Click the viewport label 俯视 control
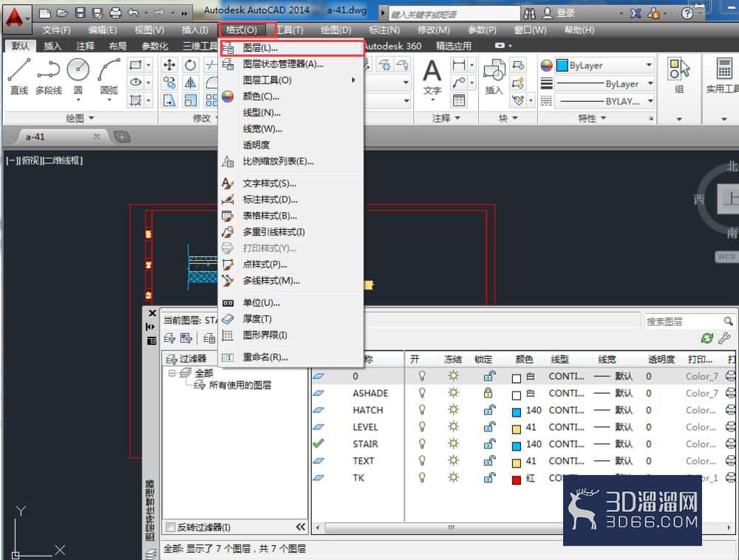Screen dimensions: 739x560 click(30, 160)
